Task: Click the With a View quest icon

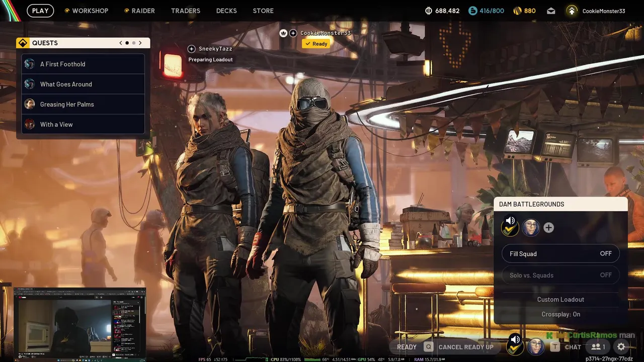Action: tap(30, 124)
